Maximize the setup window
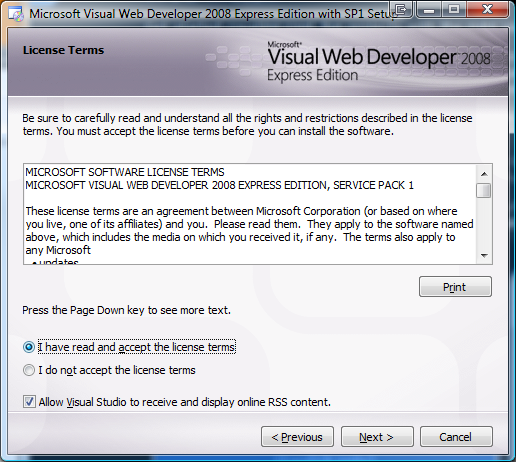 tap(454, 10)
